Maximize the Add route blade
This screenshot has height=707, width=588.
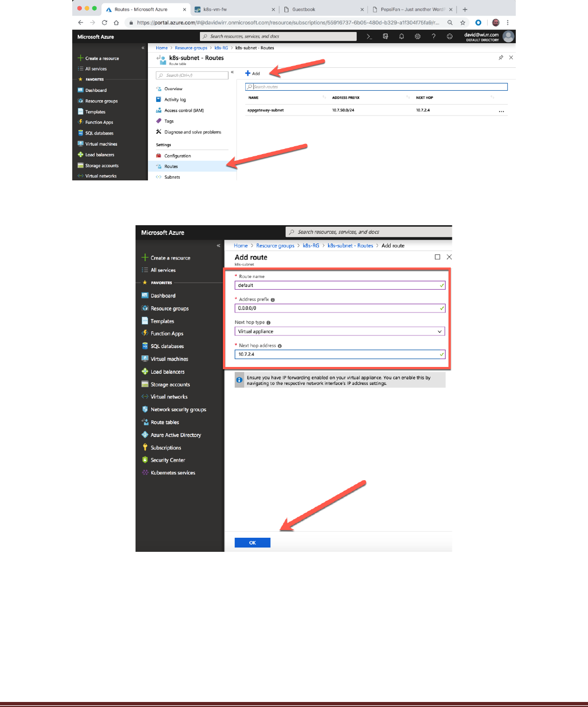coord(437,257)
